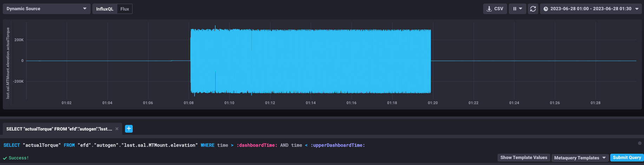644x165 pixels.
Task: Switch to InfluxQL query mode
Action: pos(105,9)
